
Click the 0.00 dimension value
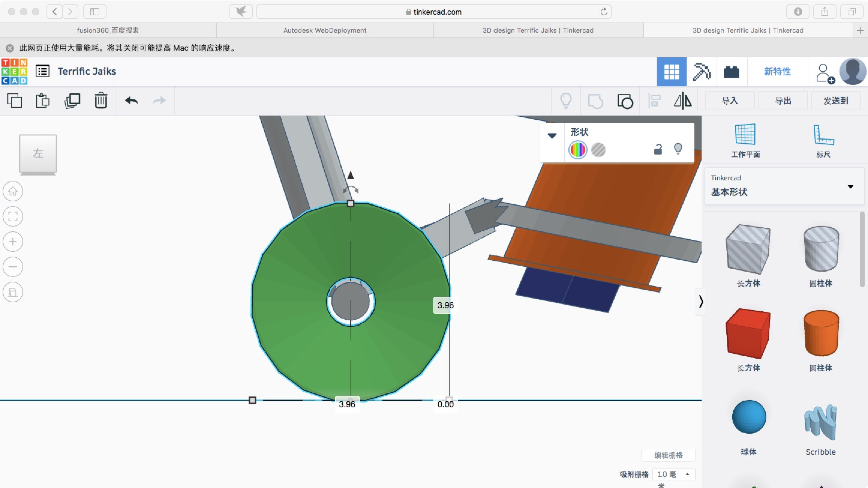445,404
